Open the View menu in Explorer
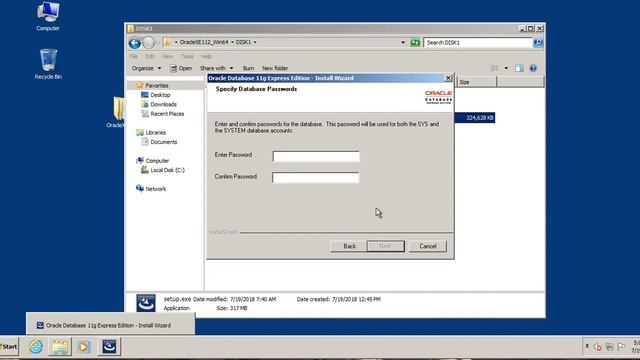The width and height of the screenshot is (640, 360). [167, 56]
